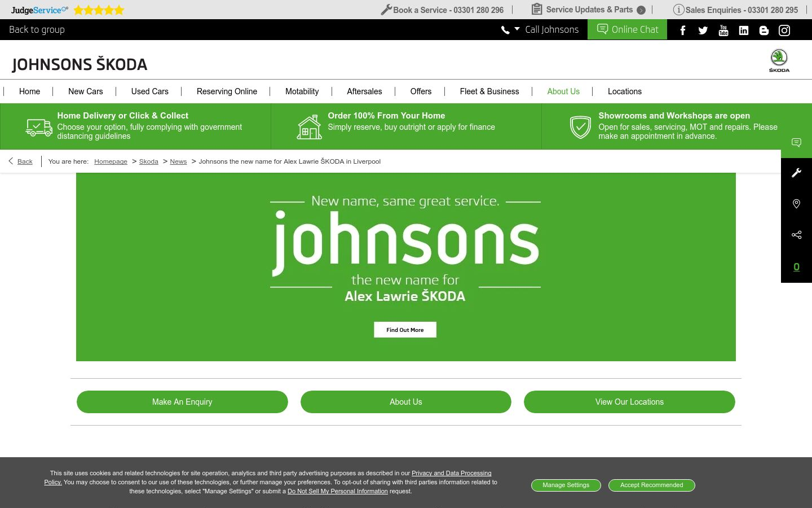Click the Homepage breadcrumb link
This screenshot has height=508, width=812.
point(111,161)
